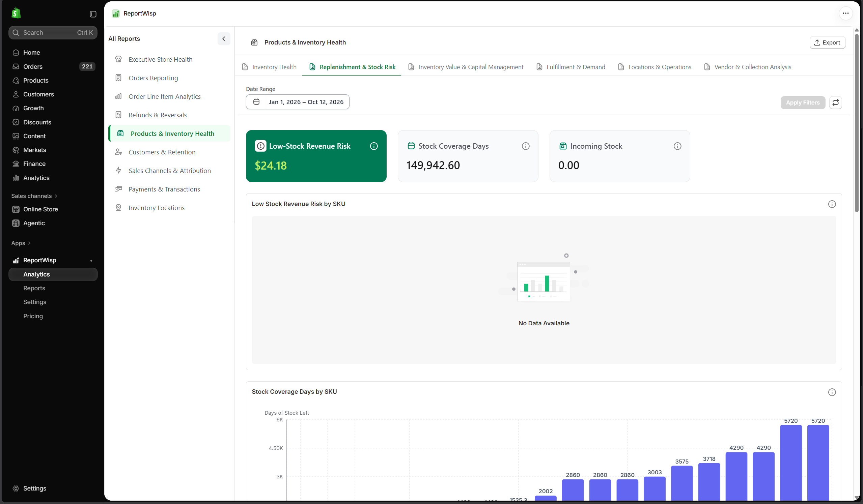The width and height of the screenshot is (863, 504).
Task: Open the three-dots app menu
Action: [x=845, y=13]
